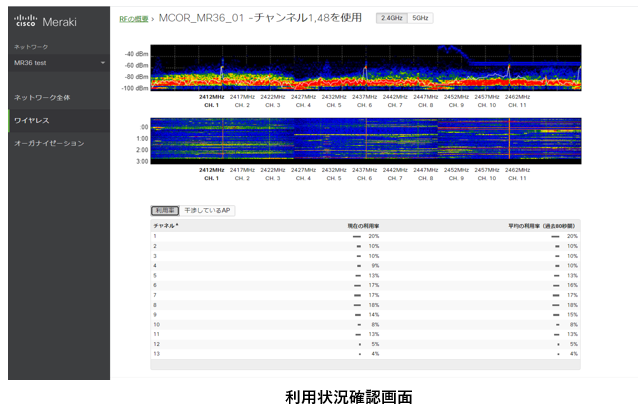Sort by 平均の利用率 column header

(541, 226)
